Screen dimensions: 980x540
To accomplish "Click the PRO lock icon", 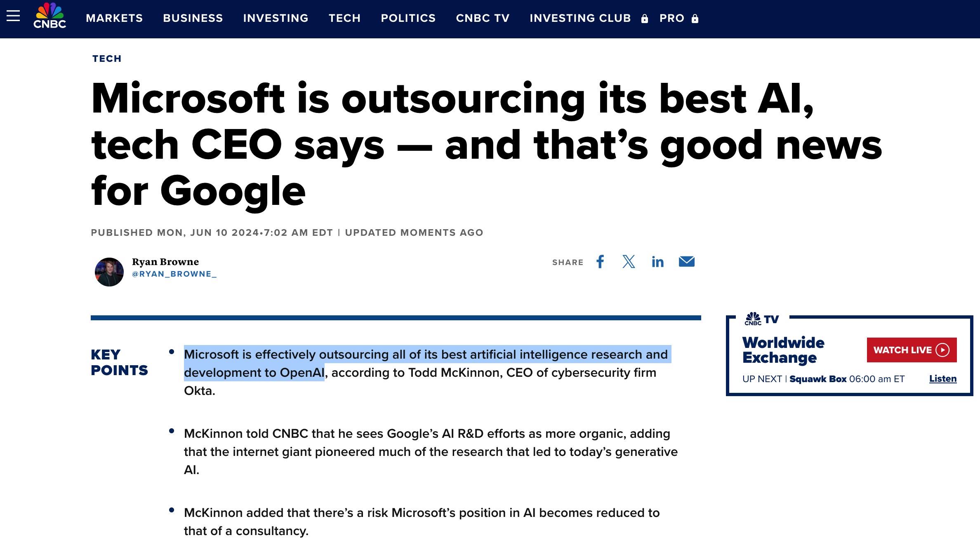I will (x=695, y=19).
